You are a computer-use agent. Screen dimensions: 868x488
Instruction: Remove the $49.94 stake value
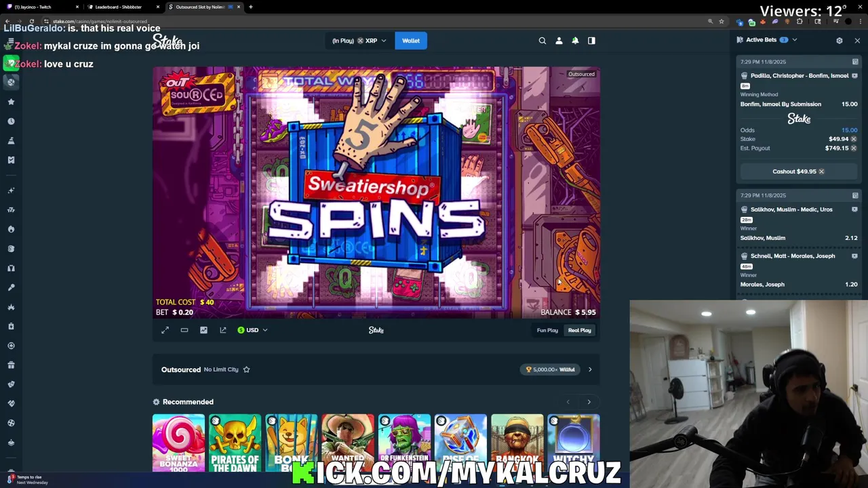(854, 139)
